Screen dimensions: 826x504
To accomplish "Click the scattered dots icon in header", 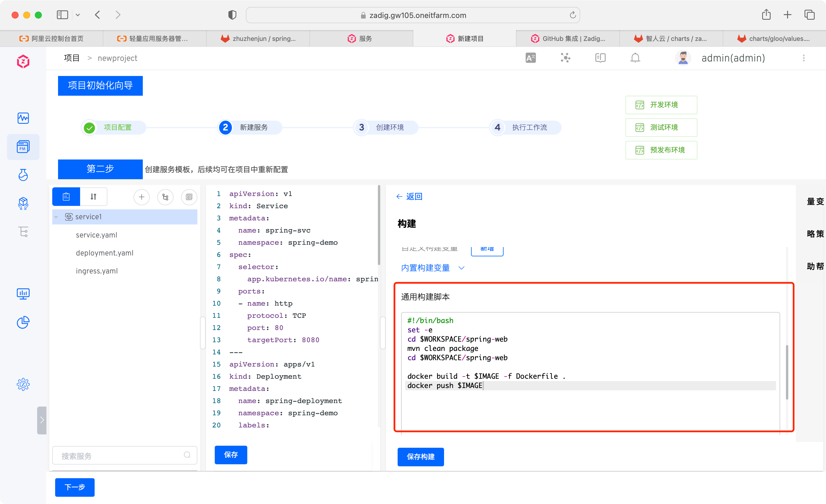I will [x=566, y=58].
